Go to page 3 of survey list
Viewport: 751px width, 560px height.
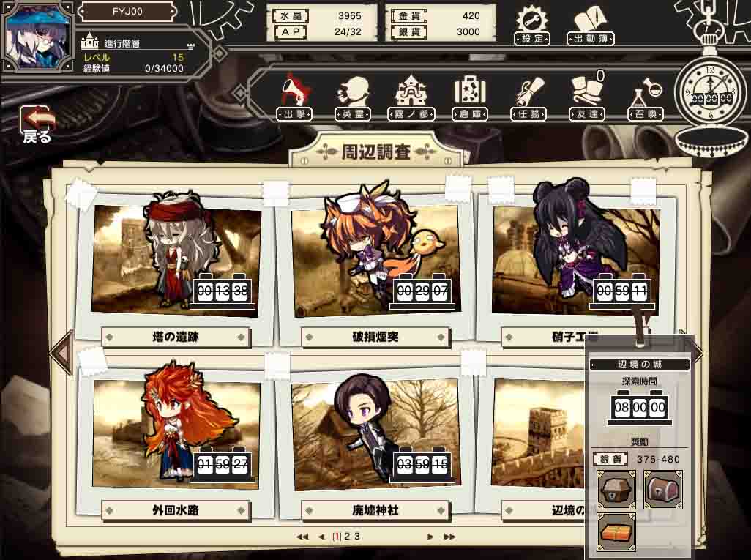(x=356, y=536)
